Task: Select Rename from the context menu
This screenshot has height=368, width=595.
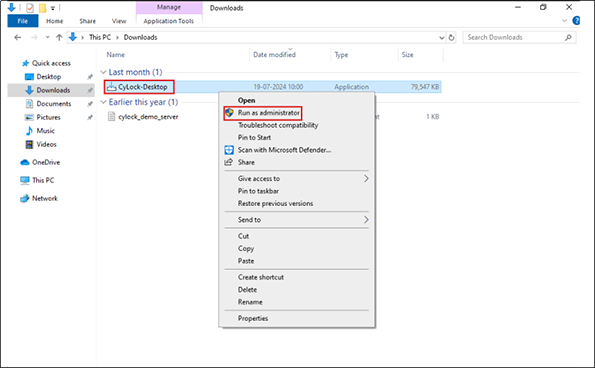Action: click(x=250, y=302)
